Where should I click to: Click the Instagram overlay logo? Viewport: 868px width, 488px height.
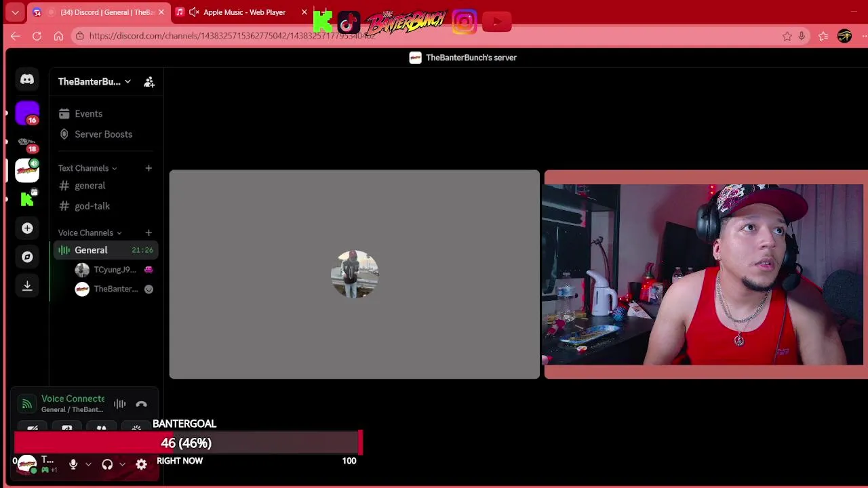[465, 22]
